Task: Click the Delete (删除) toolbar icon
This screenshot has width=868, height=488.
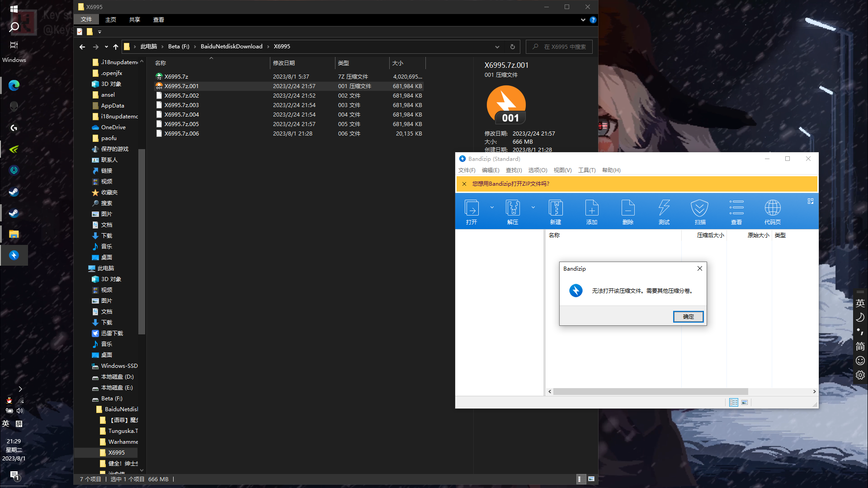Action: coord(628,208)
